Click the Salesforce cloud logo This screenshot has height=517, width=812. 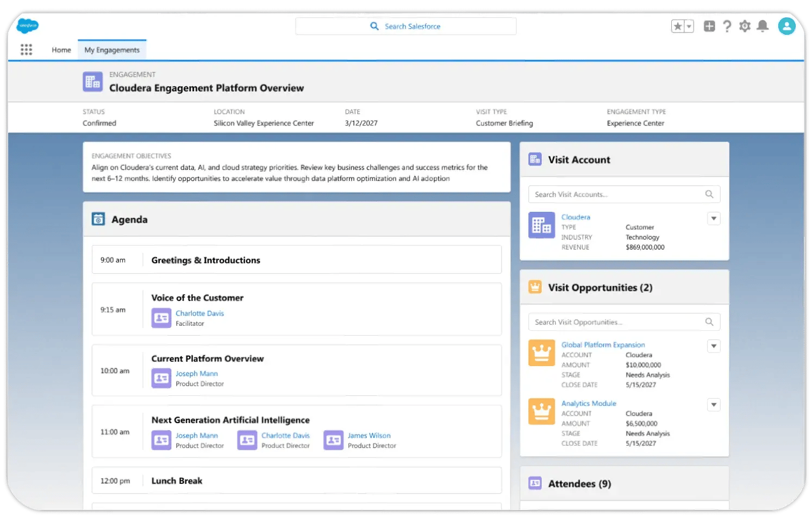click(28, 26)
